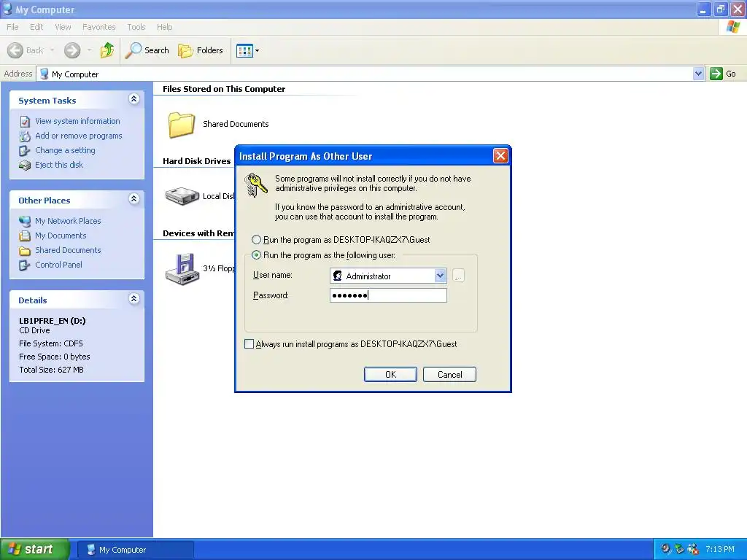This screenshot has width=747, height=560.
Task: Click the keys icon in the dialog
Action: click(x=256, y=184)
